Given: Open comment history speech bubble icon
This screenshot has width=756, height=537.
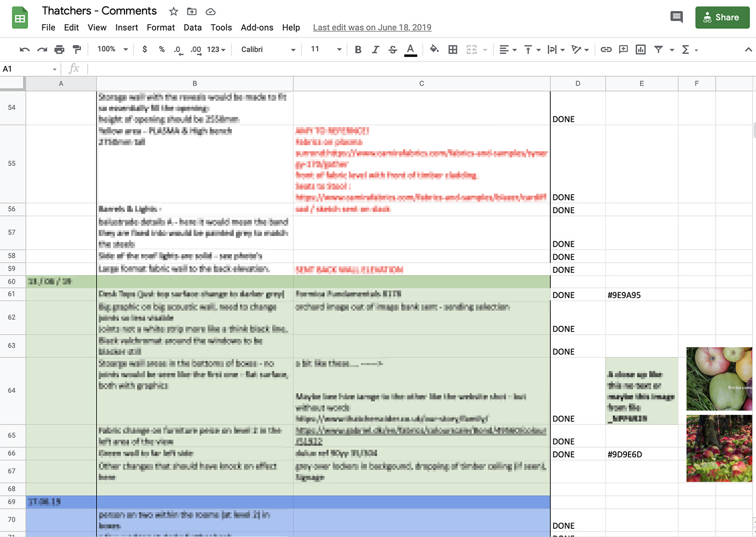Looking at the screenshot, I should 676,17.
